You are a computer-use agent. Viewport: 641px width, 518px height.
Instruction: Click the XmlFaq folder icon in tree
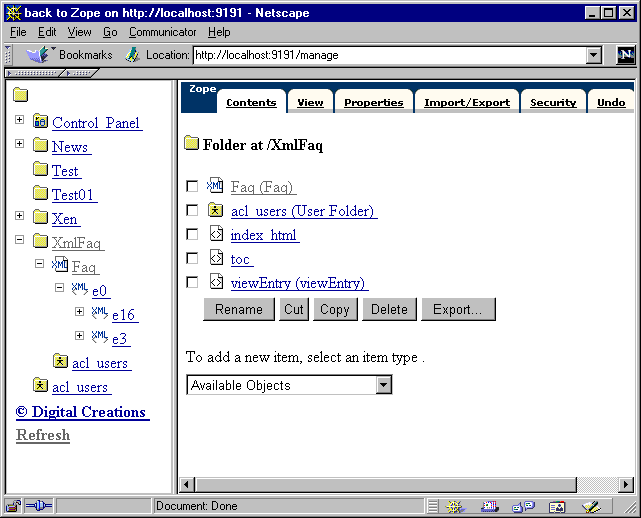tap(40, 241)
